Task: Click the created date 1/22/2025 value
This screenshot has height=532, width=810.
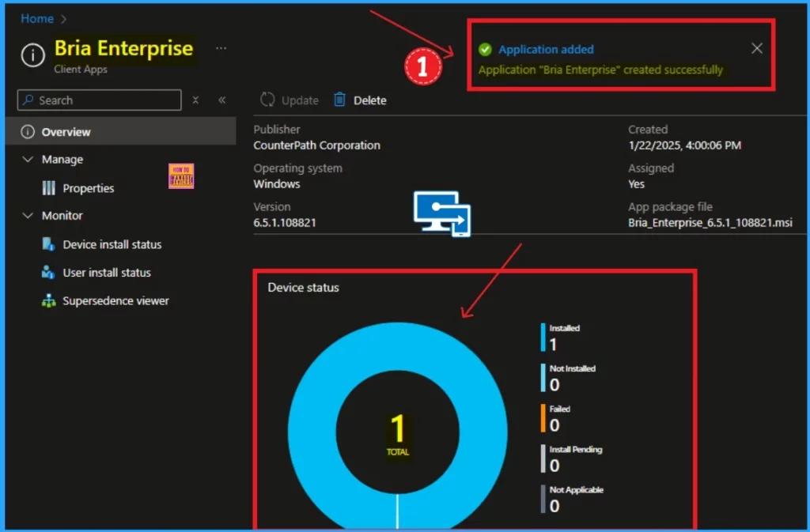Action: tap(684, 145)
